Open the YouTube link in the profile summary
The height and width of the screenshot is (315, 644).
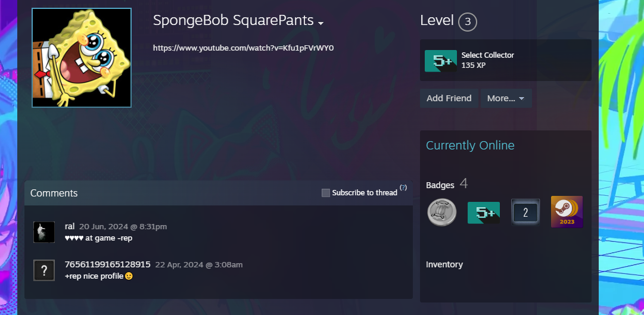click(243, 48)
